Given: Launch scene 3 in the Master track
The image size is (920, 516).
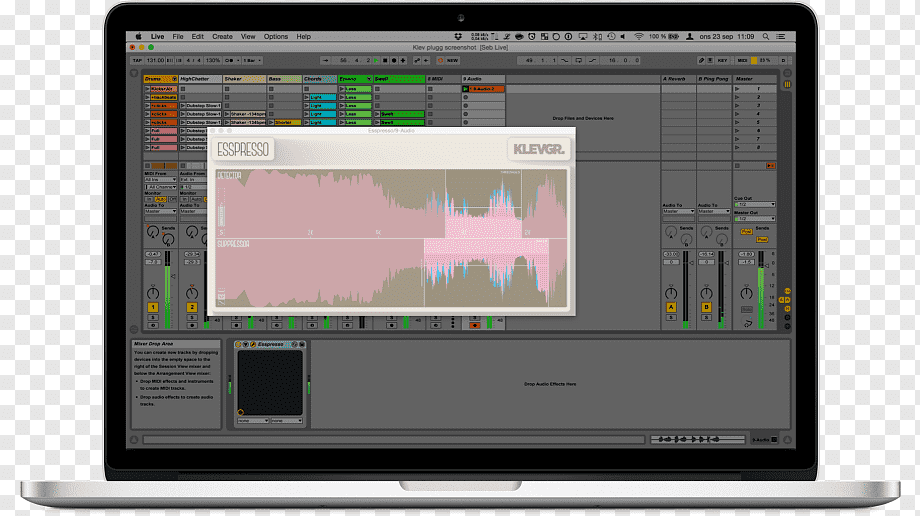Looking at the screenshot, I should (x=738, y=106).
